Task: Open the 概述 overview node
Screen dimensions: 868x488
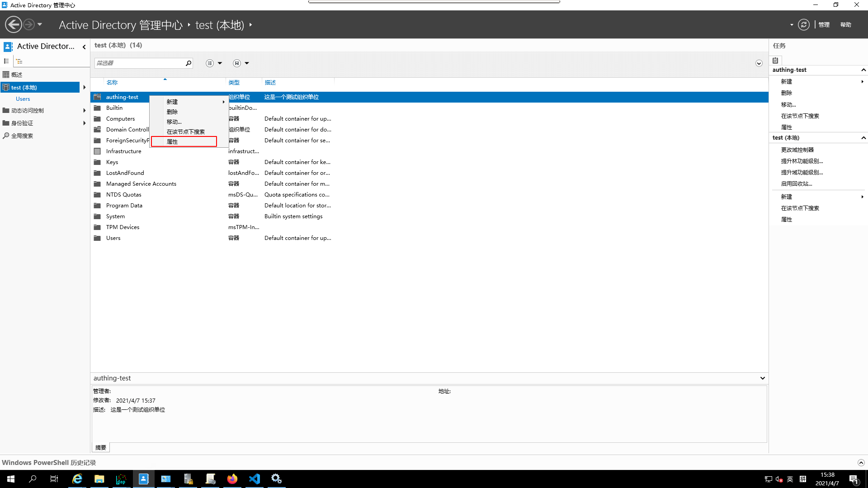Action: coord(17,75)
